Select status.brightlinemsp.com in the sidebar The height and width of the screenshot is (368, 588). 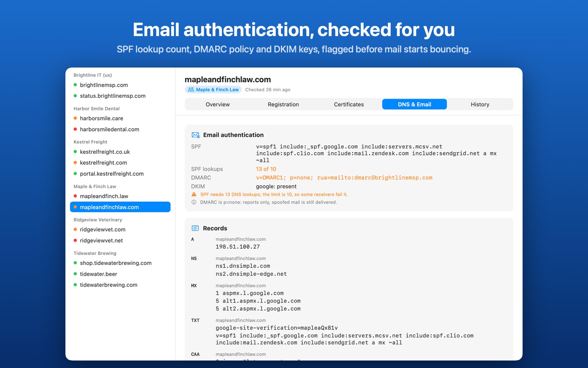click(x=120, y=96)
